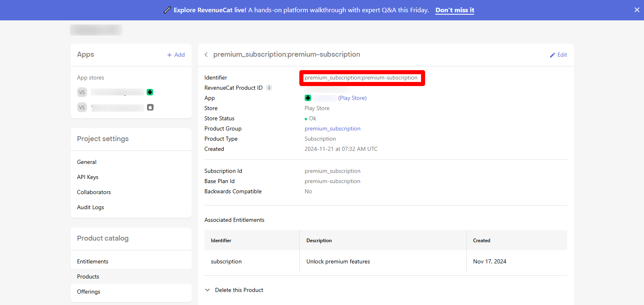Viewport: 644px width, 305px height.
Task: Select Offerings in Product catalog
Action: (x=89, y=292)
